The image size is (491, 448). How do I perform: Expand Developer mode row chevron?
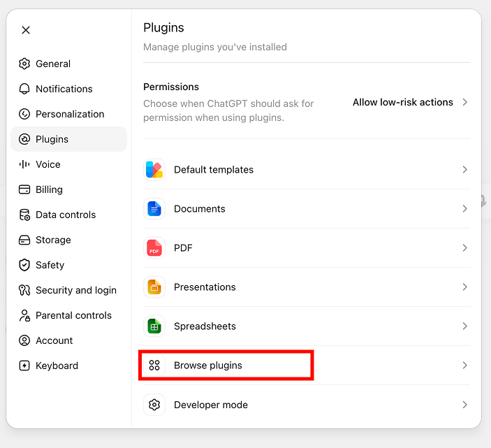[465, 405]
